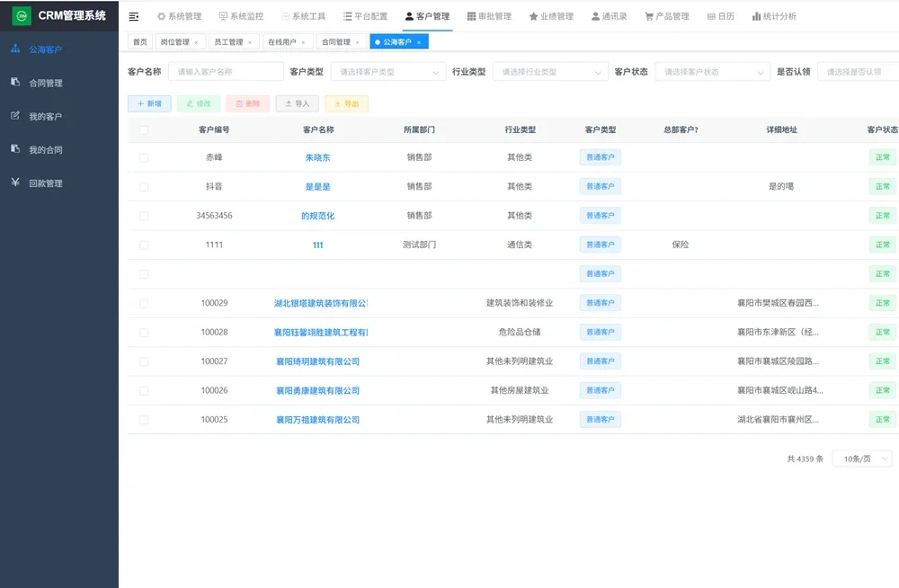Viewport: 899px width, 588px height.
Task: Click the 导出 export button
Action: tap(346, 103)
